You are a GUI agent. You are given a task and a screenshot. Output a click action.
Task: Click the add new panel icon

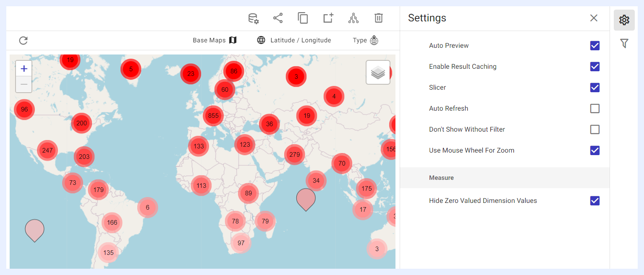(328, 18)
